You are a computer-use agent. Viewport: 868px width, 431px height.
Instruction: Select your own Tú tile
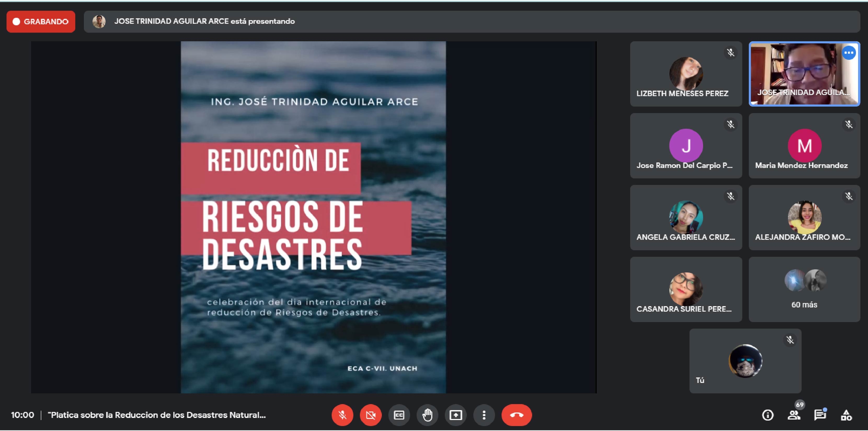[x=745, y=361]
